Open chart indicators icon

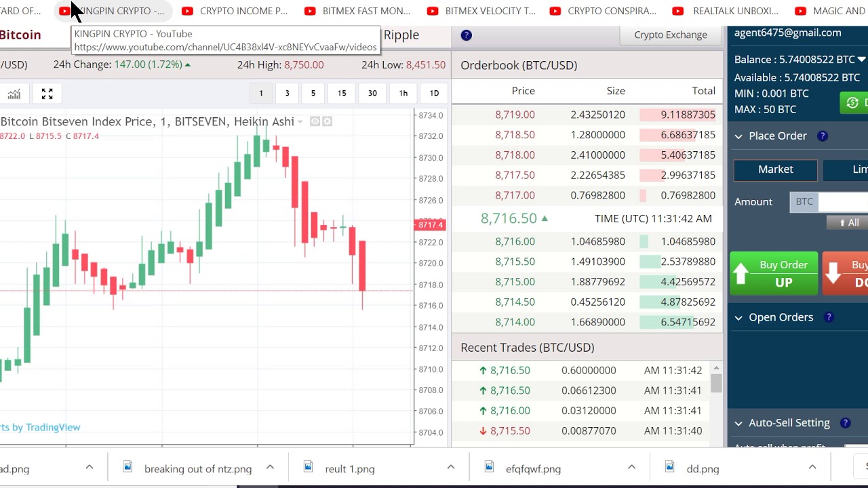point(14,94)
